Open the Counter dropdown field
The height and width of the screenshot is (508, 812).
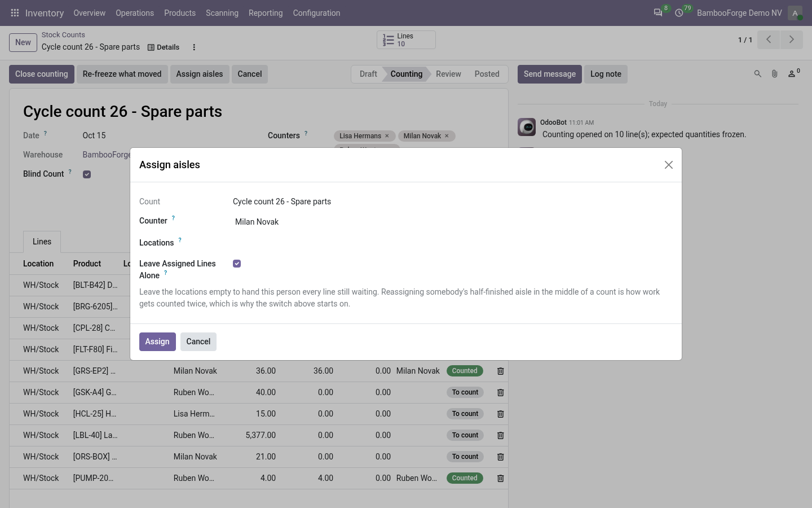[x=452, y=222]
